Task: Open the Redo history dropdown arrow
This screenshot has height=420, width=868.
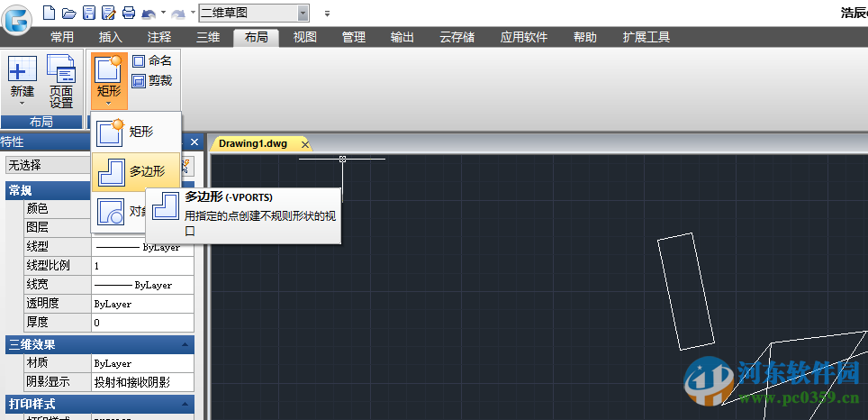Action: click(193, 13)
